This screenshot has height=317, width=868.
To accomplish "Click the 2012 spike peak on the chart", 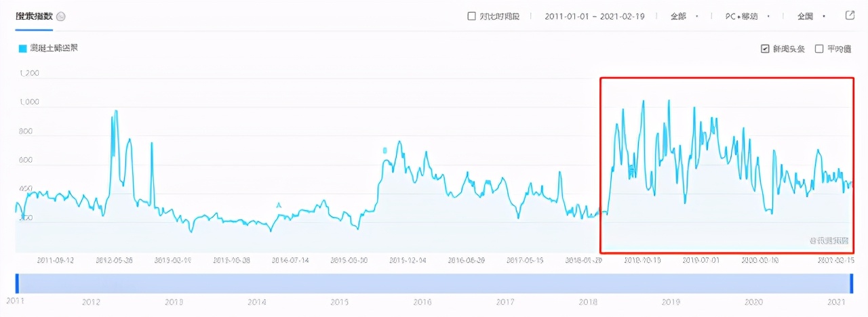I will 115,112.
